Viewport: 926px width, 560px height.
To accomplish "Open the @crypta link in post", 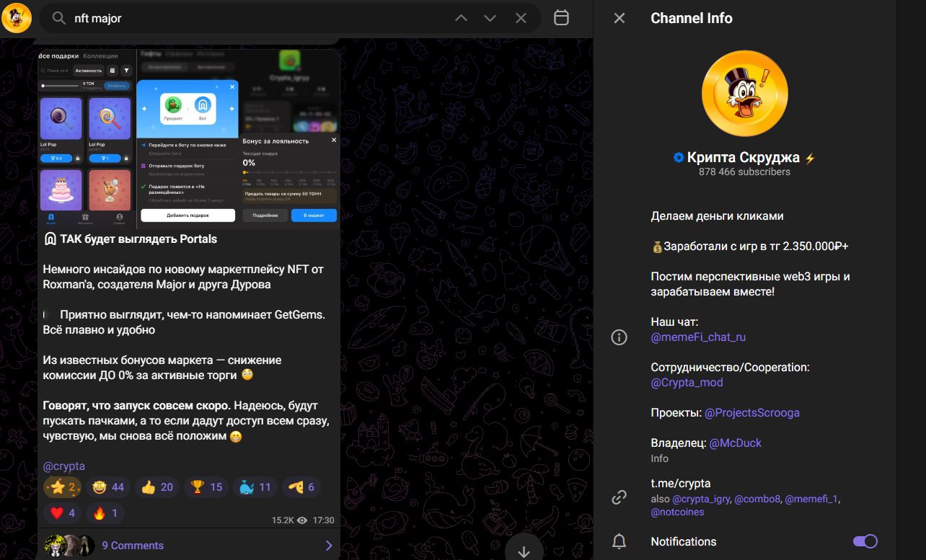I will pyautogui.click(x=64, y=466).
